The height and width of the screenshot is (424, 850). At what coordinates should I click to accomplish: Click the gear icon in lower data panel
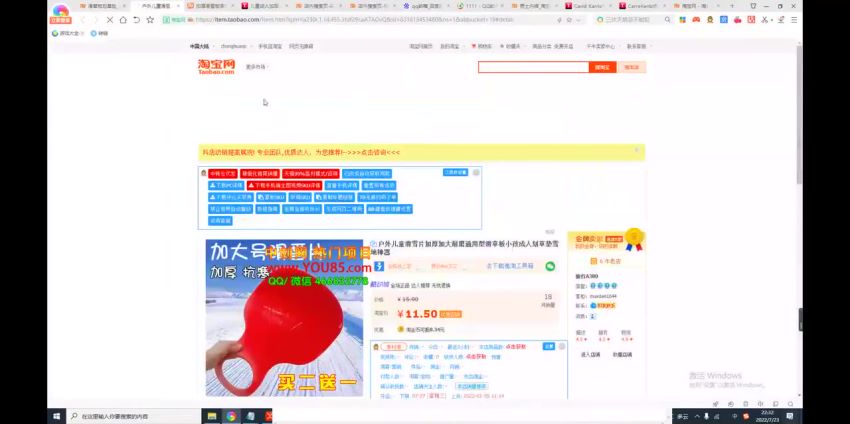pyautogui.click(x=562, y=346)
